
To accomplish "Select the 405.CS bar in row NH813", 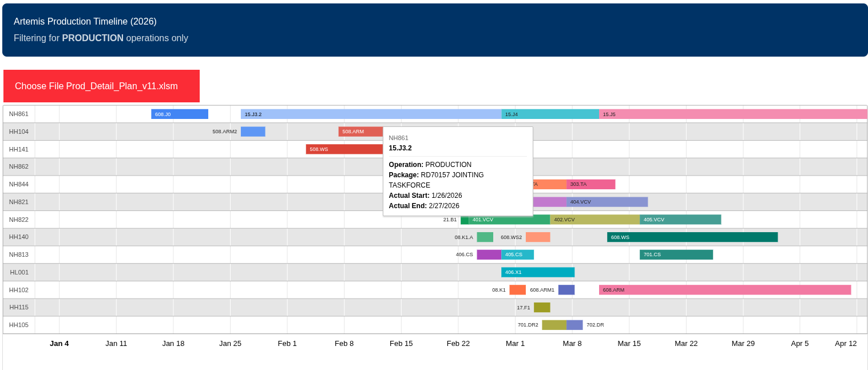I will point(518,254).
